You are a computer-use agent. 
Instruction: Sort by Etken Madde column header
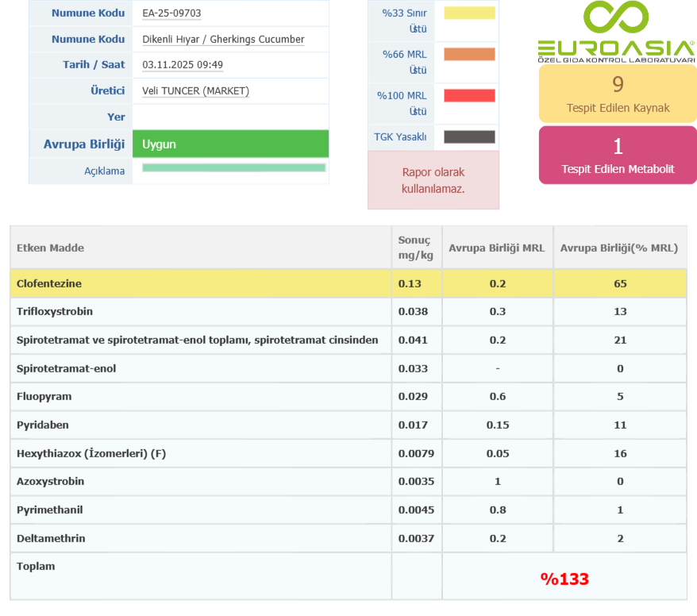click(x=50, y=248)
